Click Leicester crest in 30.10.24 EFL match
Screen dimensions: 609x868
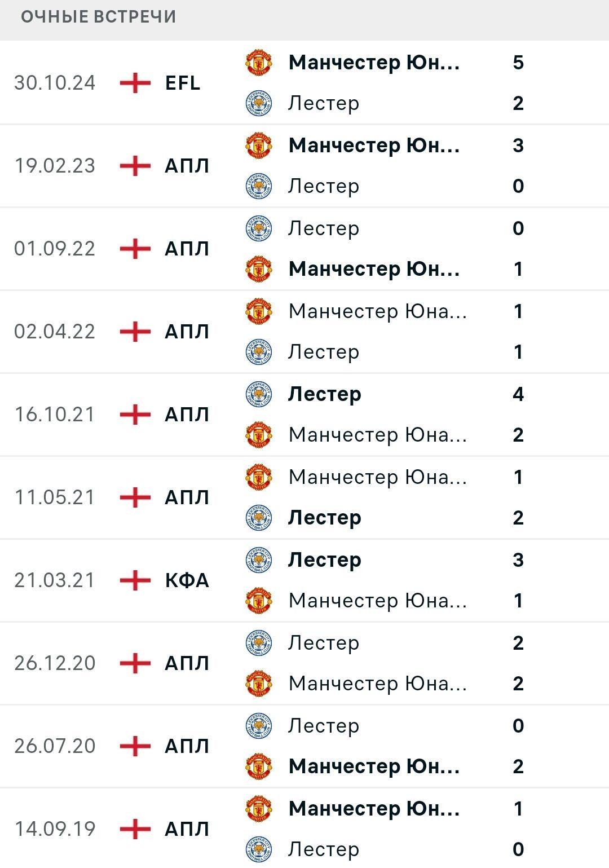click(x=259, y=103)
